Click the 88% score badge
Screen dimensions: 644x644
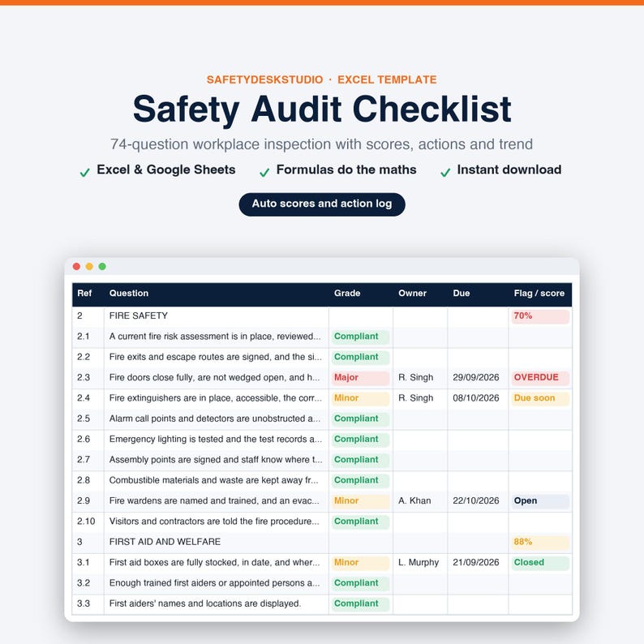click(x=540, y=542)
